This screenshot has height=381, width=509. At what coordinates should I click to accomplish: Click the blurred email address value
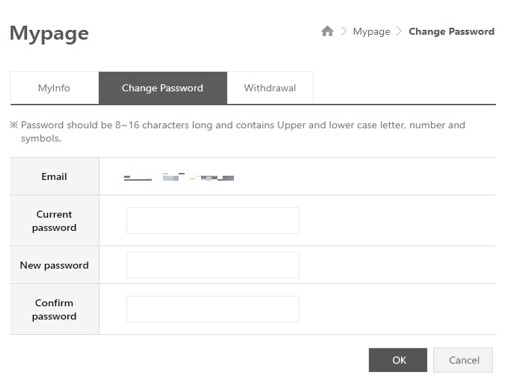coord(179,177)
